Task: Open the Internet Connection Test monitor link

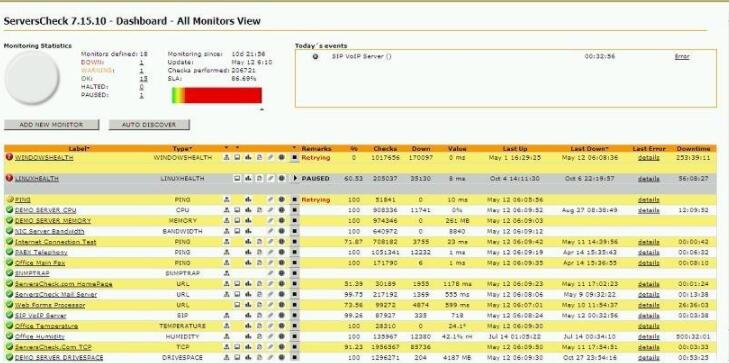Action: pos(56,242)
